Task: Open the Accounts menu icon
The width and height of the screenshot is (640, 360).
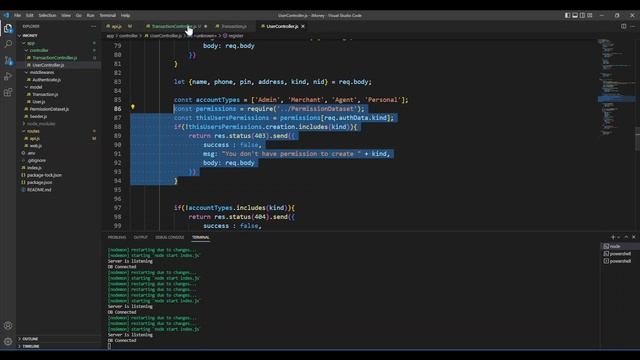Action: tap(8, 326)
